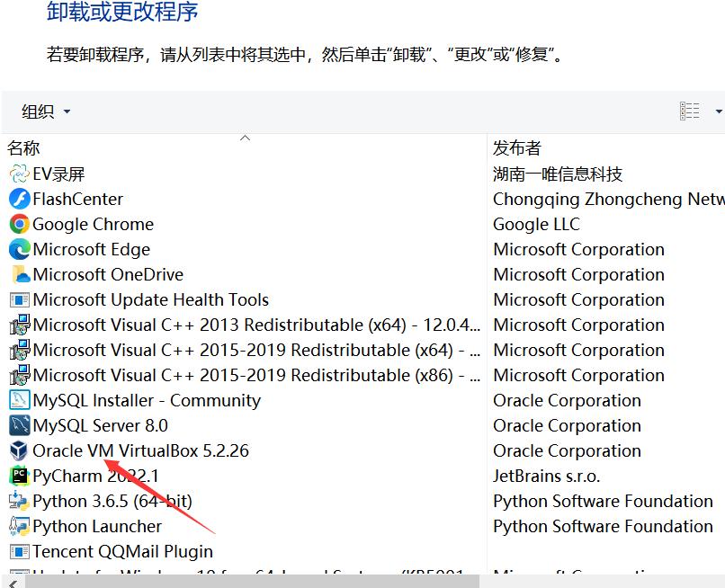Screen dimensions: 725x588
Task: Click the EV录屏 program icon
Action: [x=20, y=174]
